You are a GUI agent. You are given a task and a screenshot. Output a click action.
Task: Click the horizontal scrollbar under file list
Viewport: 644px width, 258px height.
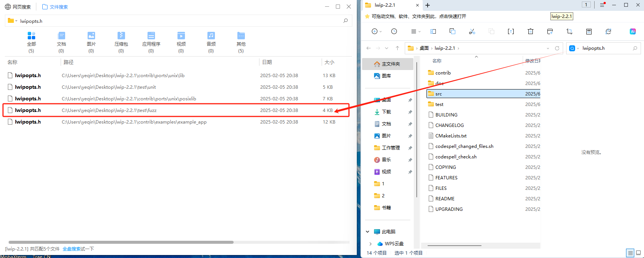click(454, 246)
